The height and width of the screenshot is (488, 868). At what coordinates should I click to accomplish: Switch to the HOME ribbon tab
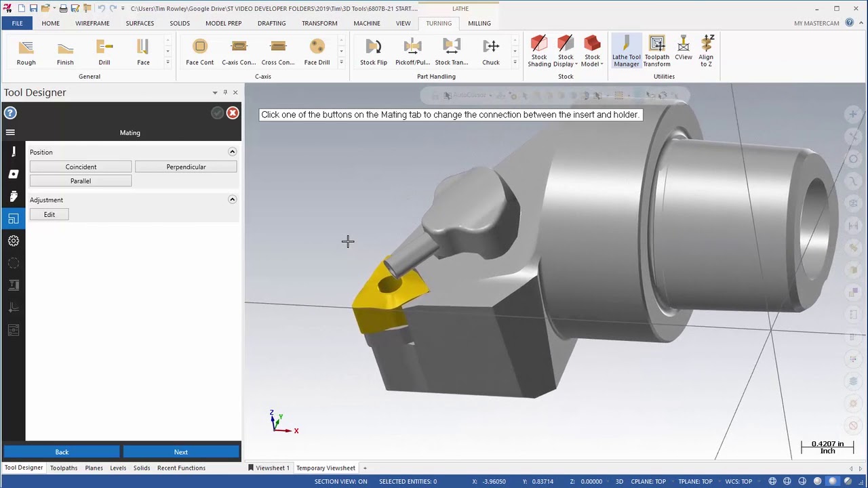coord(50,23)
